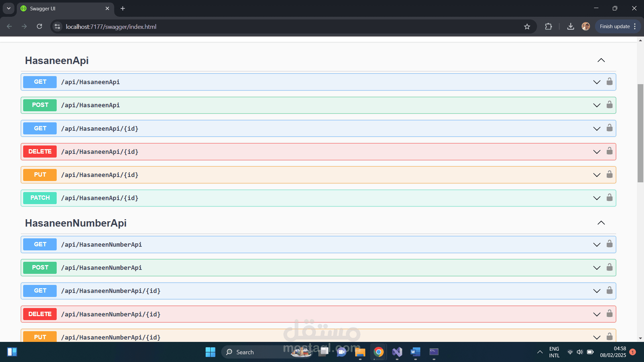Reload the Swagger page

39,26
